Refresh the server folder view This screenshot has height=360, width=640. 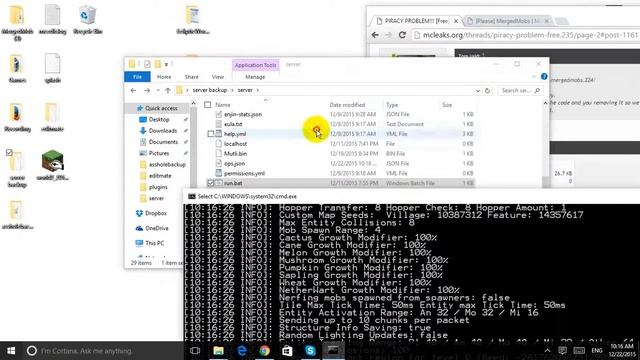tap(487, 91)
